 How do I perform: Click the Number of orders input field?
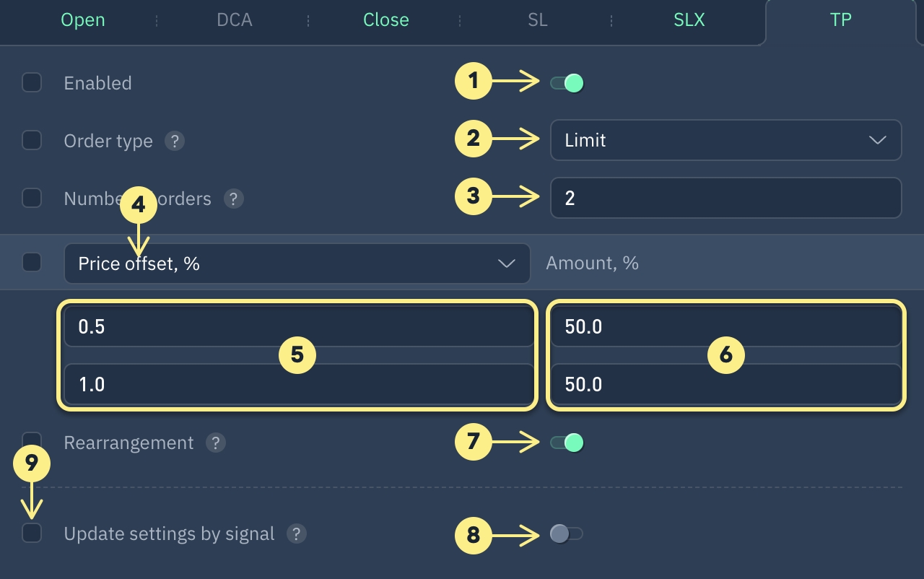coord(725,198)
